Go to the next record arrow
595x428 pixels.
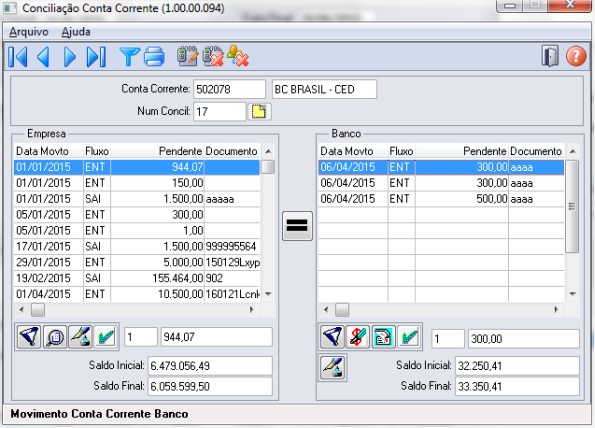click(69, 57)
